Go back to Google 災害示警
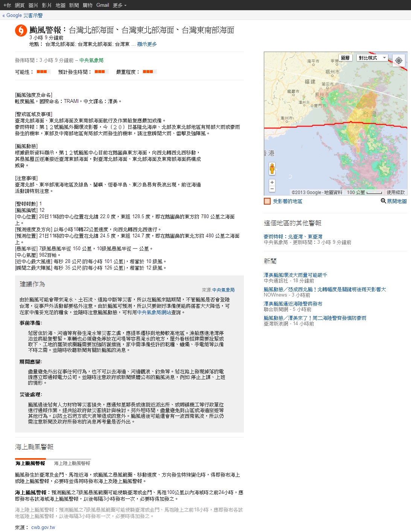411x532 pixels. [x=23, y=15]
